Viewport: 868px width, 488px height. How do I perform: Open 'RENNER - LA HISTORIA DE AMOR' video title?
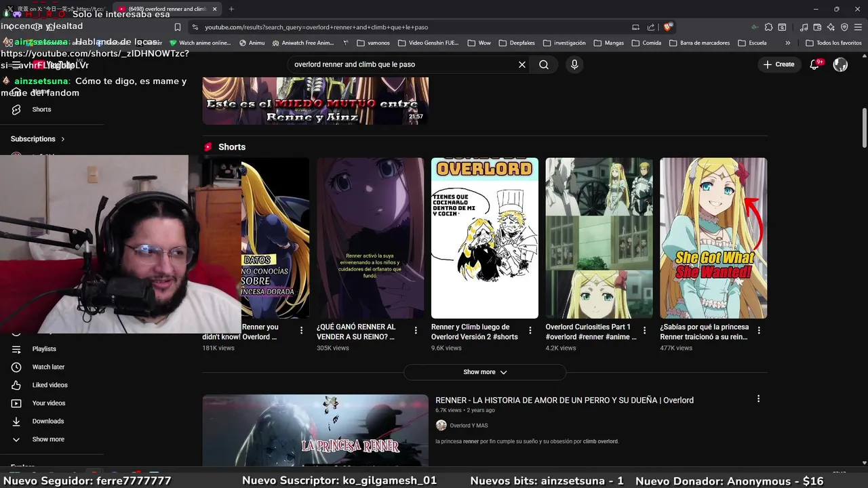point(564,400)
